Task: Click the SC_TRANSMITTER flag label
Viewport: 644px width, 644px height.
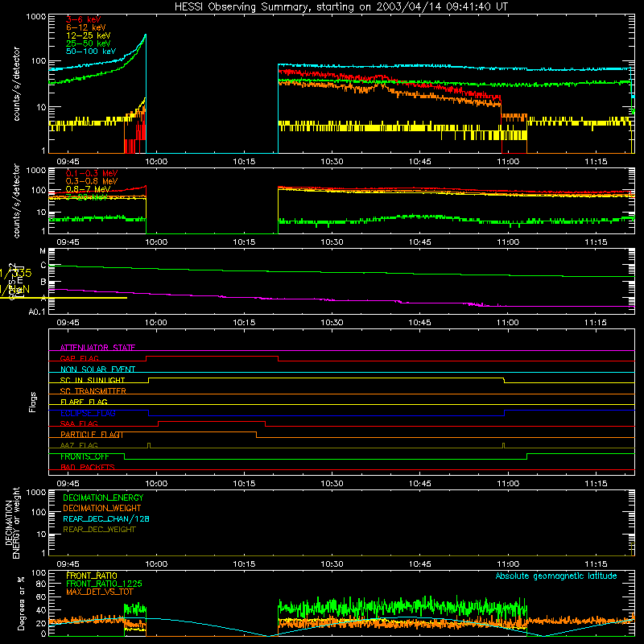Action: 93,390
